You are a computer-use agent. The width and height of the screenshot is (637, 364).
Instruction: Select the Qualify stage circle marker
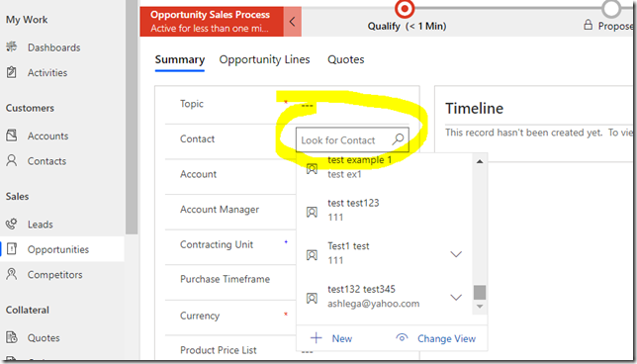pos(405,9)
